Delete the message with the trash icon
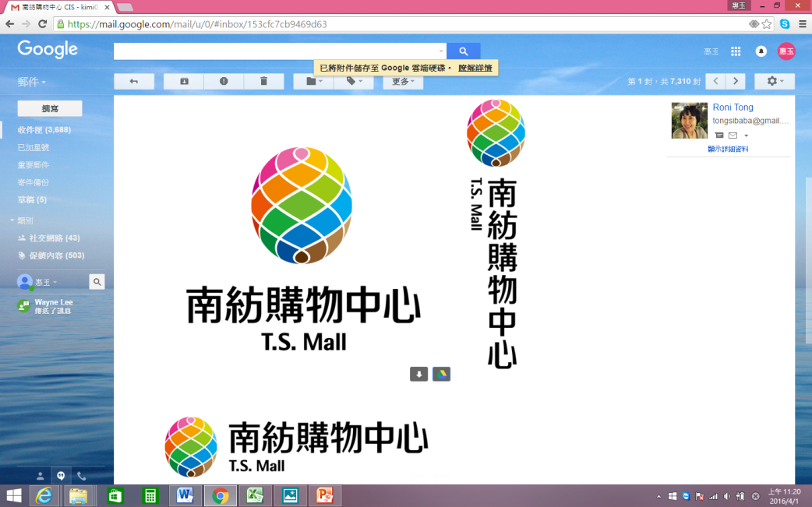Screen dimensions: 812x507 pyautogui.click(x=263, y=81)
